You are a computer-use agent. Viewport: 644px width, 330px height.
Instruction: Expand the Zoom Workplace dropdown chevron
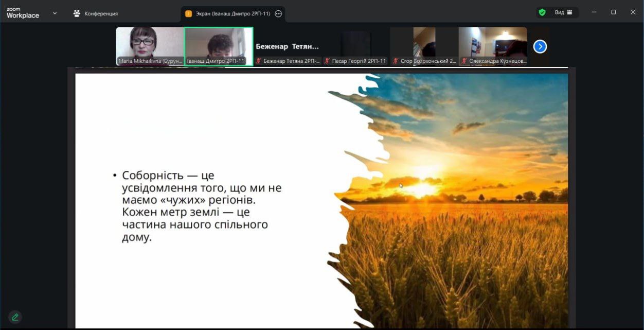coord(55,13)
